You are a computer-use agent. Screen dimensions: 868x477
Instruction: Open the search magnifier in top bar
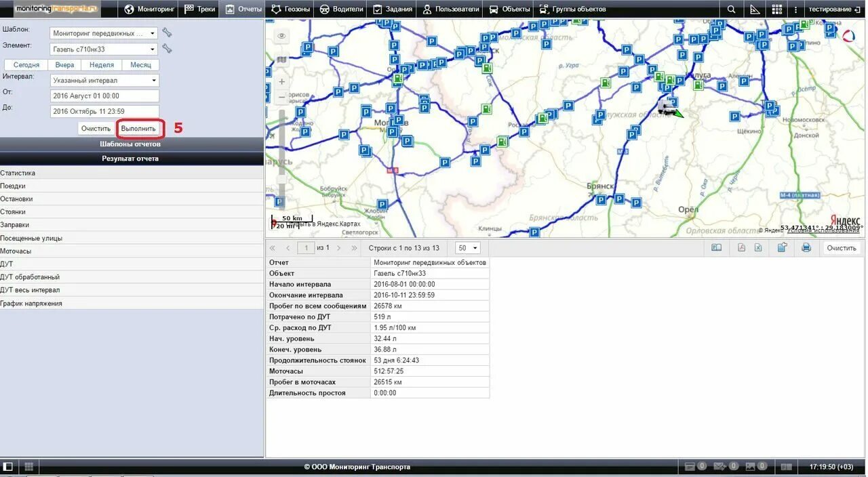point(731,9)
